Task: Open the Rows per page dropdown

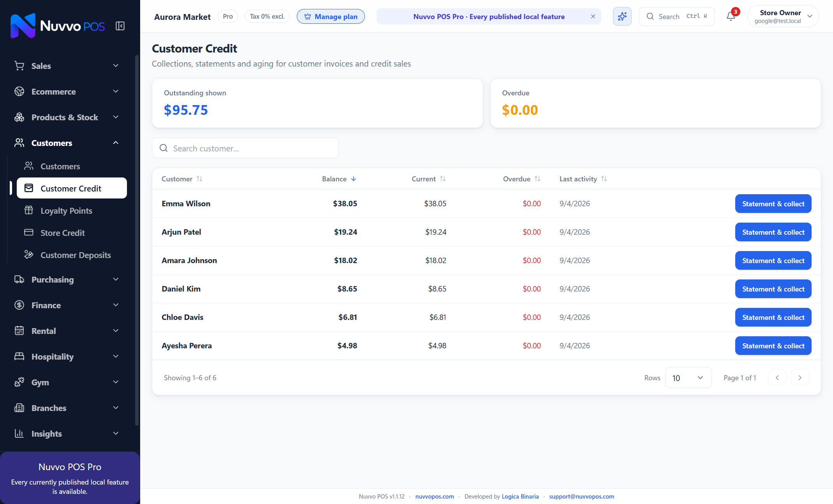Action: click(688, 378)
